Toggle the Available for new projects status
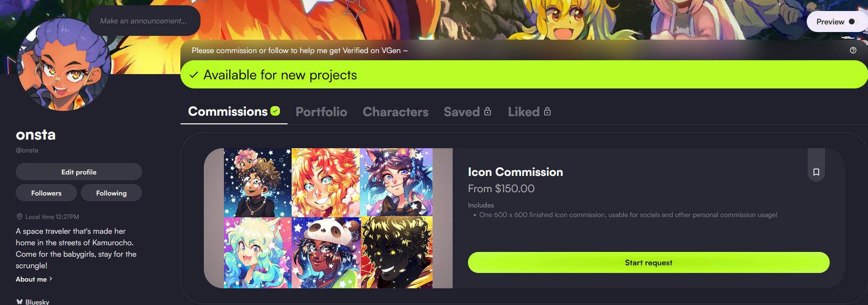 524,75
